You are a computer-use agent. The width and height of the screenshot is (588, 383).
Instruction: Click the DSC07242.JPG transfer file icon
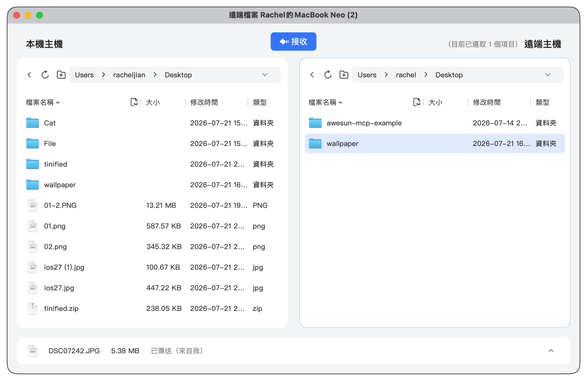click(x=33, y=351)
